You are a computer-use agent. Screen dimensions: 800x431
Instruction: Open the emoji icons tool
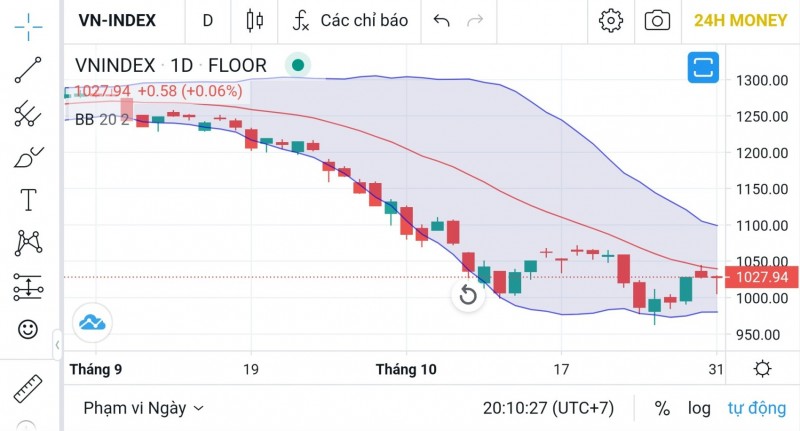pyautogui.click(x=28, y=328)
